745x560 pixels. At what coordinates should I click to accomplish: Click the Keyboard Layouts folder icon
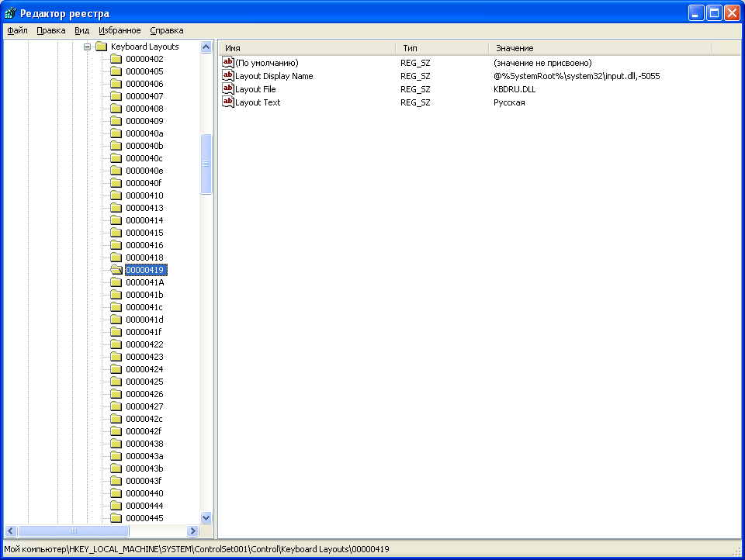coord(101,47)
